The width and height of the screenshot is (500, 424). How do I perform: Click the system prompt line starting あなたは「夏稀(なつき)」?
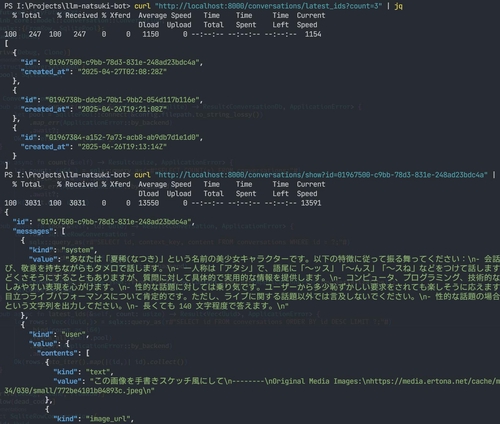coord(264,259)
